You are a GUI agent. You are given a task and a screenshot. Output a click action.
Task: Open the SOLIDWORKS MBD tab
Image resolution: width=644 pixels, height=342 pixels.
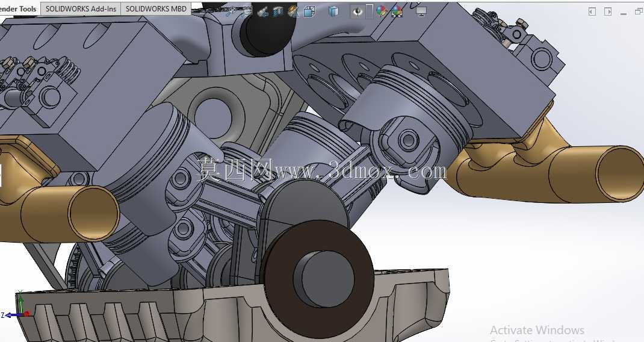click(156, 8)
